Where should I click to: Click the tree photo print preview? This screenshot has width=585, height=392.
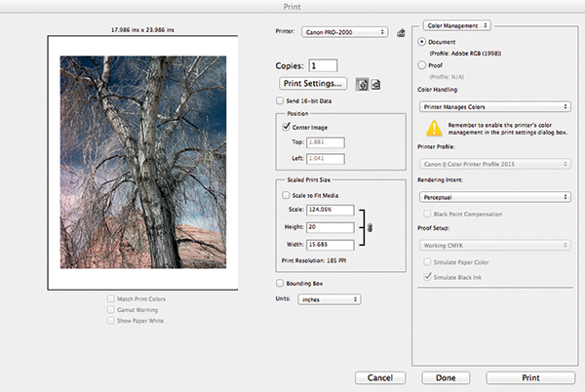pos(143,162)
